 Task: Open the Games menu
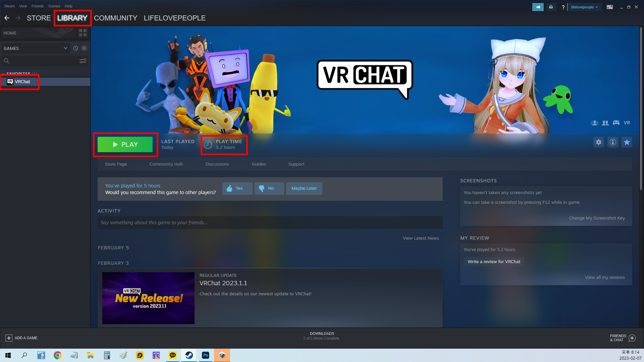pos(54,6)
